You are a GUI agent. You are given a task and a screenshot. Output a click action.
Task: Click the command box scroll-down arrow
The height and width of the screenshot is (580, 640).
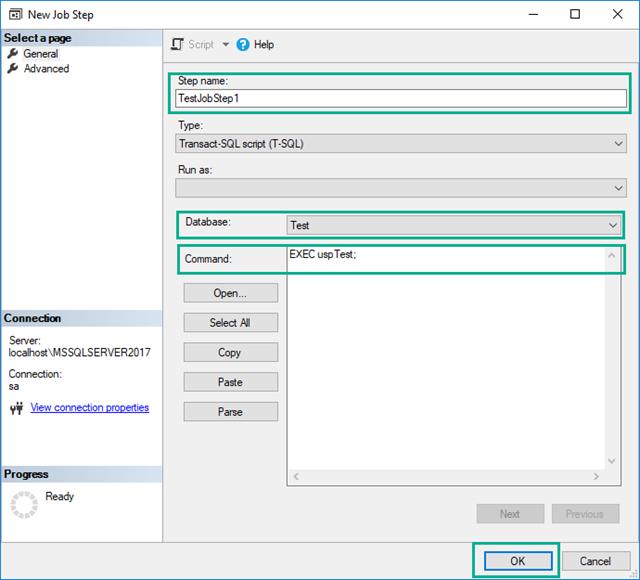[x=613, y=461]
